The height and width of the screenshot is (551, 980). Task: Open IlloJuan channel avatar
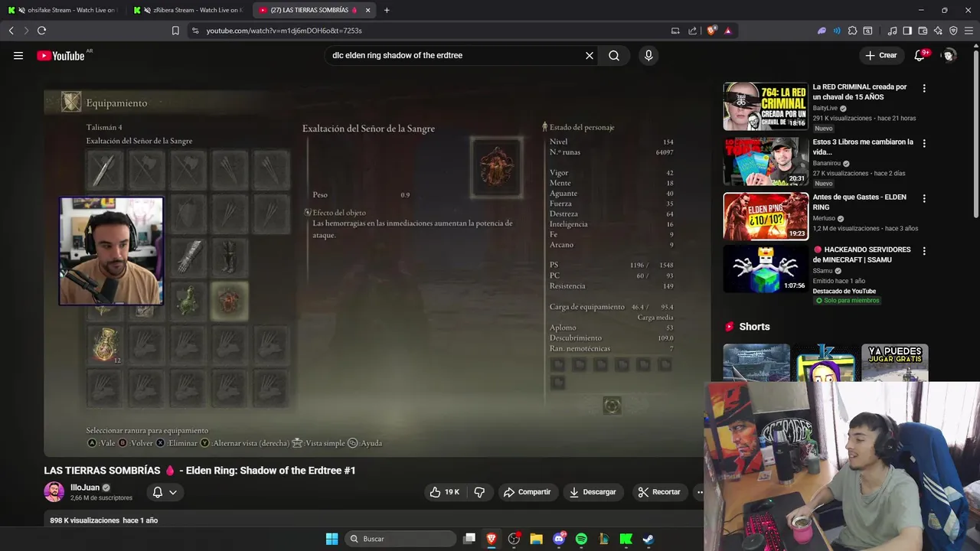tap(54, 492)
